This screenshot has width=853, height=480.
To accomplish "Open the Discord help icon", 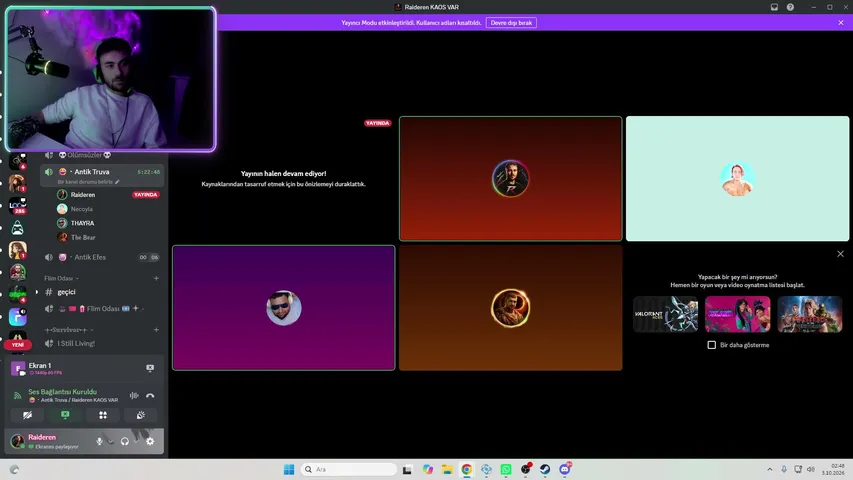I will [790, 7].
